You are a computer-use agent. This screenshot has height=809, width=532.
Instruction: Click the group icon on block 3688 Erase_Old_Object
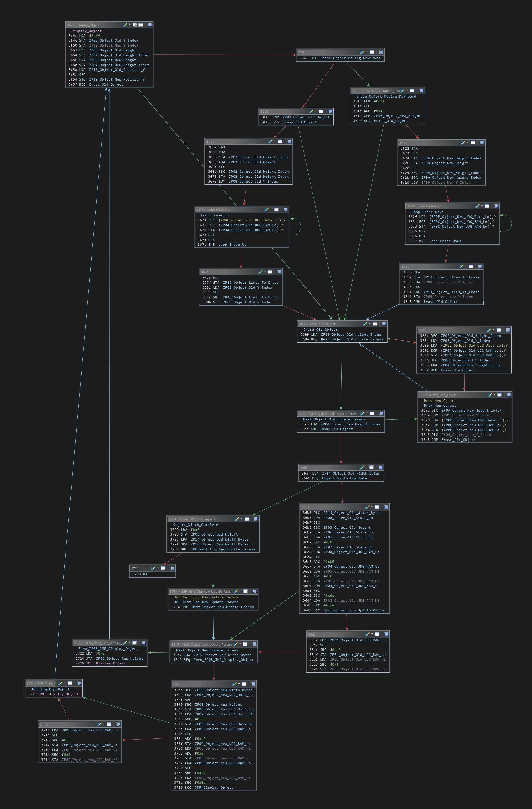coord(384,324)
